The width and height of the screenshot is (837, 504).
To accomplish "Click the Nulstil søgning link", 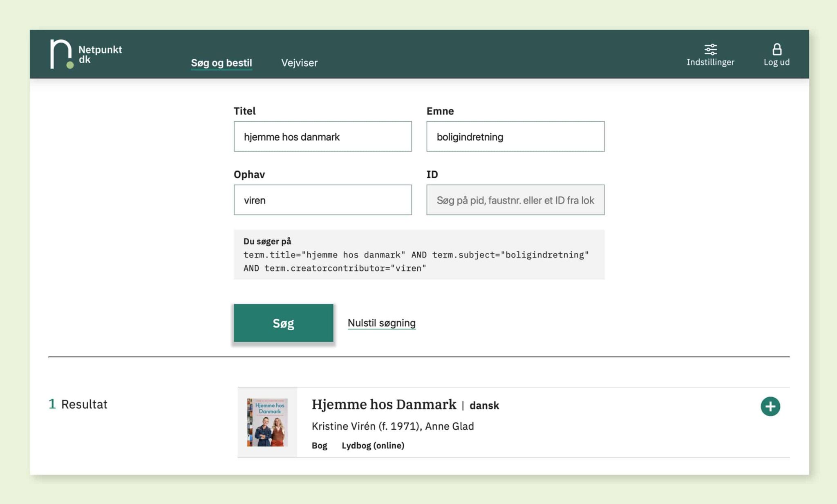I will coord(381,323).
